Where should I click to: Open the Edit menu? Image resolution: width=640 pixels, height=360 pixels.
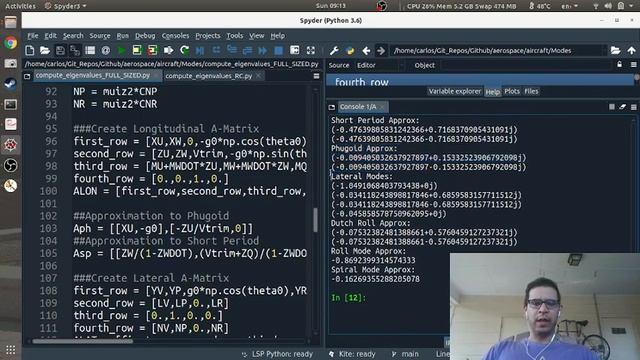[51, 36]
